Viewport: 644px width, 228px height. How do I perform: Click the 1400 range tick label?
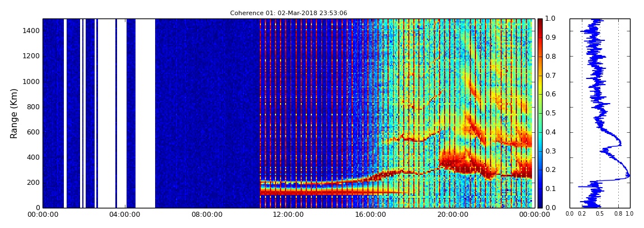tap(30, 31)
